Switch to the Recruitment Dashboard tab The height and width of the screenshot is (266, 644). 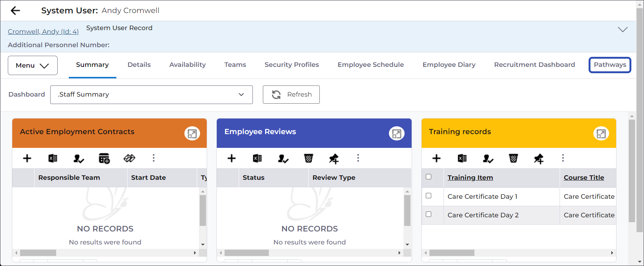tap(535, 65)
